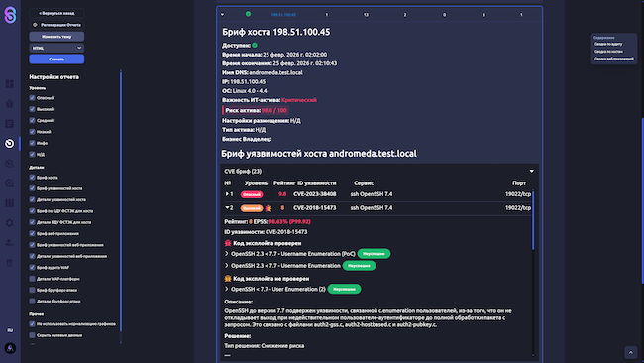644x363 pixels.
Task: Expand CVE-2023-38408 row arrow
Action: 227,194
